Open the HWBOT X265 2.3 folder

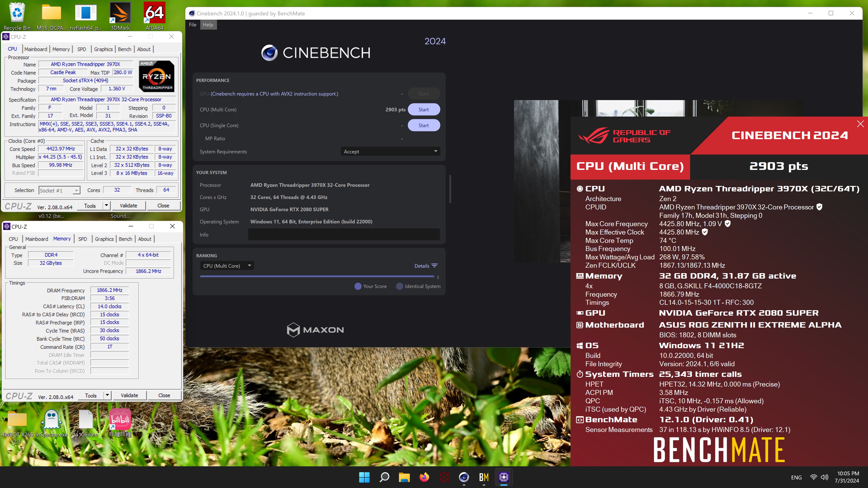click(x=17, y=427)
